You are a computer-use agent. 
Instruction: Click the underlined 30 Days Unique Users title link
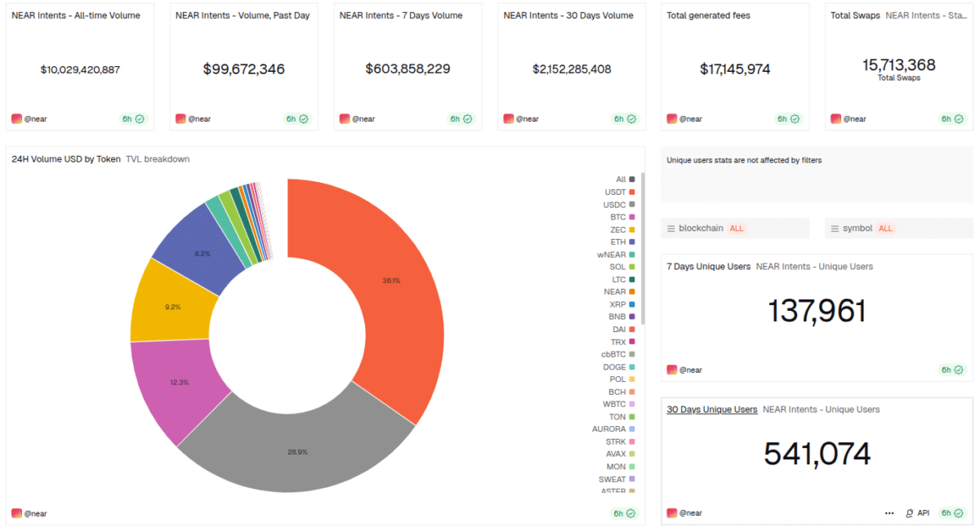coord(713,409)
